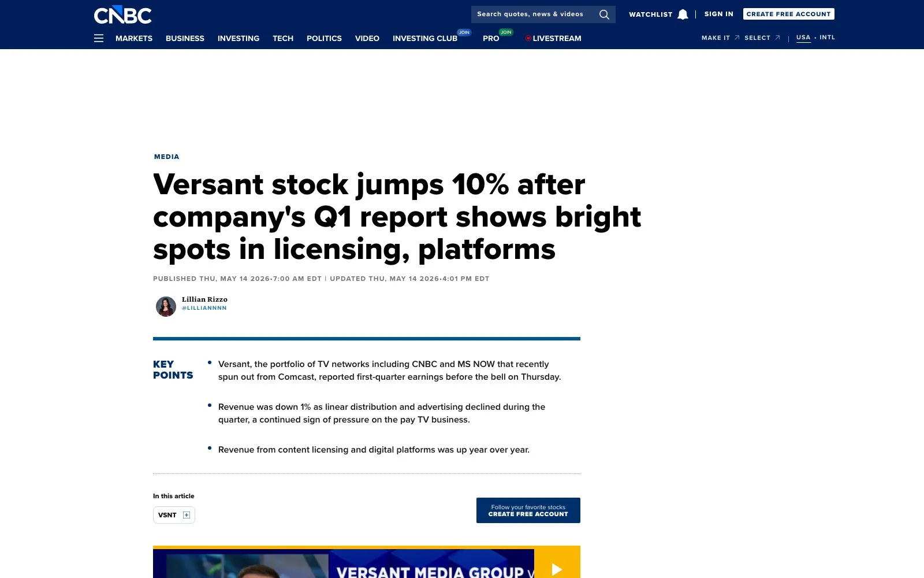Click the 'PUBLISHED THU, MAY 14 2026' timestamp

(237, 279)
